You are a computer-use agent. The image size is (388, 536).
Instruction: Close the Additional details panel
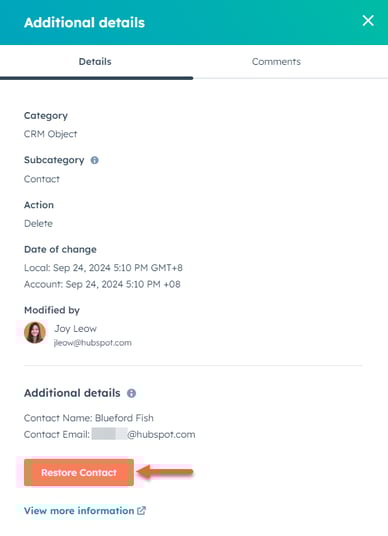pyautogui.click(x=368, y=21)
